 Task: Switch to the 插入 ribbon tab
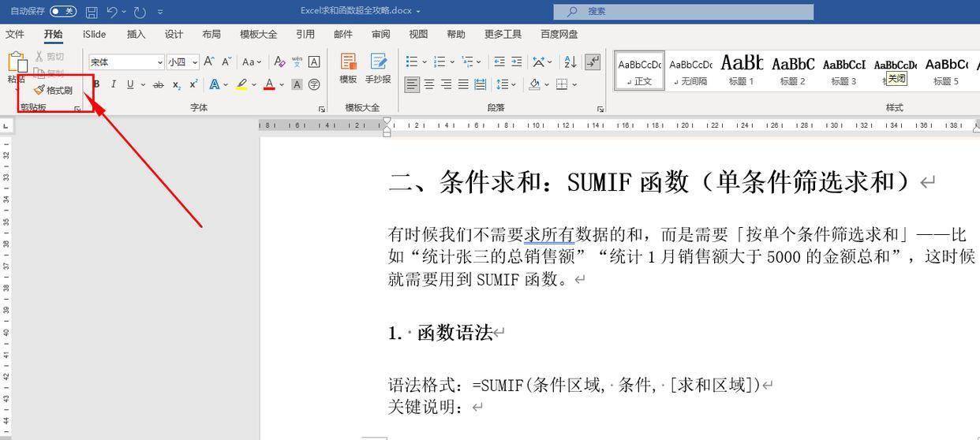coord(136,34)
